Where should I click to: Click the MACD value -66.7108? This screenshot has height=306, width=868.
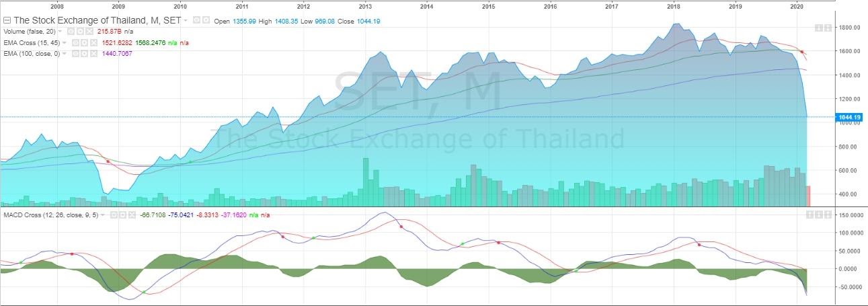153,215
